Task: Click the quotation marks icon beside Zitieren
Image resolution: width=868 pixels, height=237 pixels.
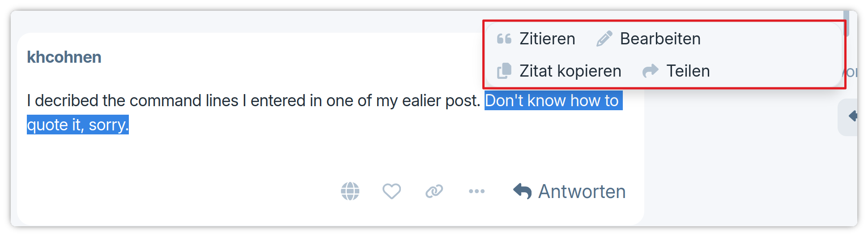Action: 504,39
